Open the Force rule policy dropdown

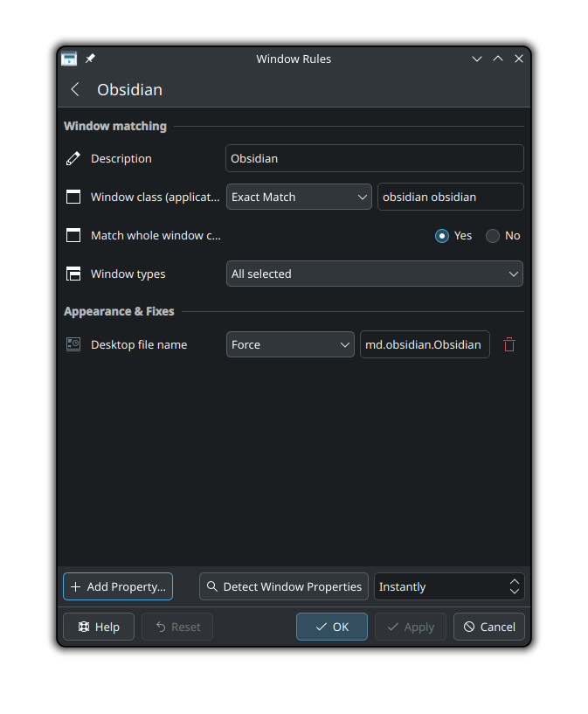(290, 344)
